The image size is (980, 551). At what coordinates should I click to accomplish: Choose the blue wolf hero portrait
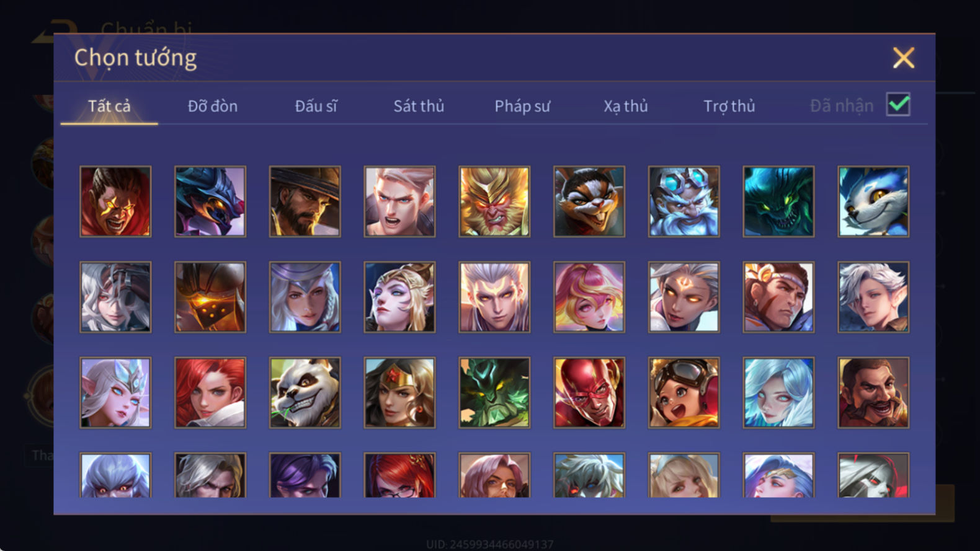pos(873,201)
